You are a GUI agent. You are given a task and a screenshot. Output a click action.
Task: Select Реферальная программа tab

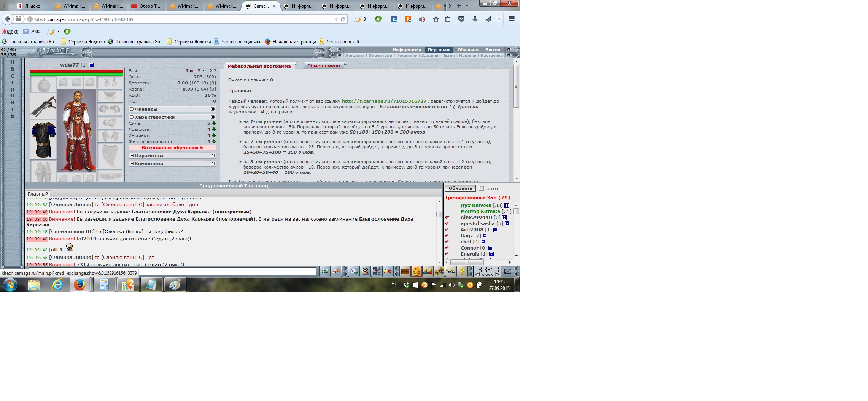(x=259, y=66)
